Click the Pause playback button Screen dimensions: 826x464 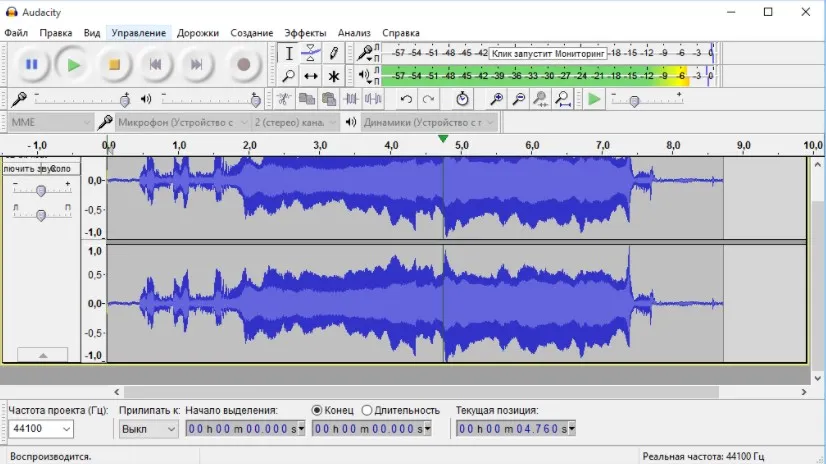pyautogui.click(x=32, y=65)
